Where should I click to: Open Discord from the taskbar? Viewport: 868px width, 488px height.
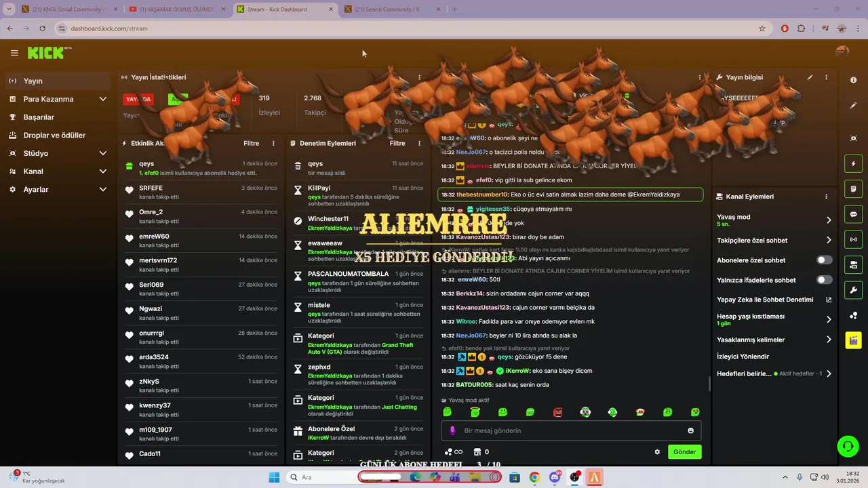(555, 477)
